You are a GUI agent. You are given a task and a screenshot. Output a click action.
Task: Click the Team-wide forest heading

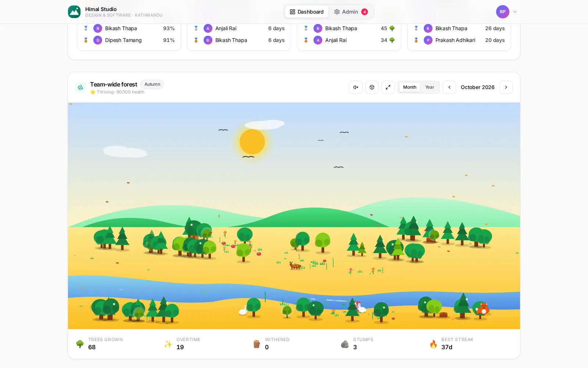[114, 84]
